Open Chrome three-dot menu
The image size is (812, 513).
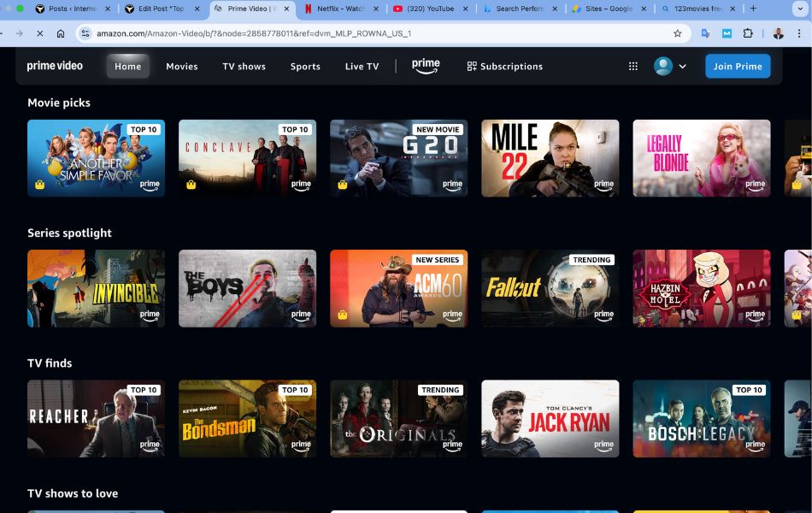point(799,33)
